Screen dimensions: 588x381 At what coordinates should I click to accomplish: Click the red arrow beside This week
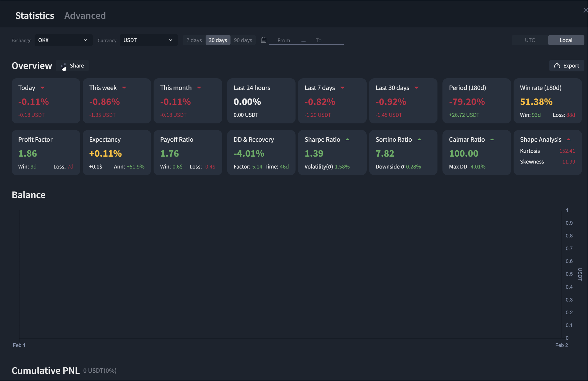pos(124,88)
